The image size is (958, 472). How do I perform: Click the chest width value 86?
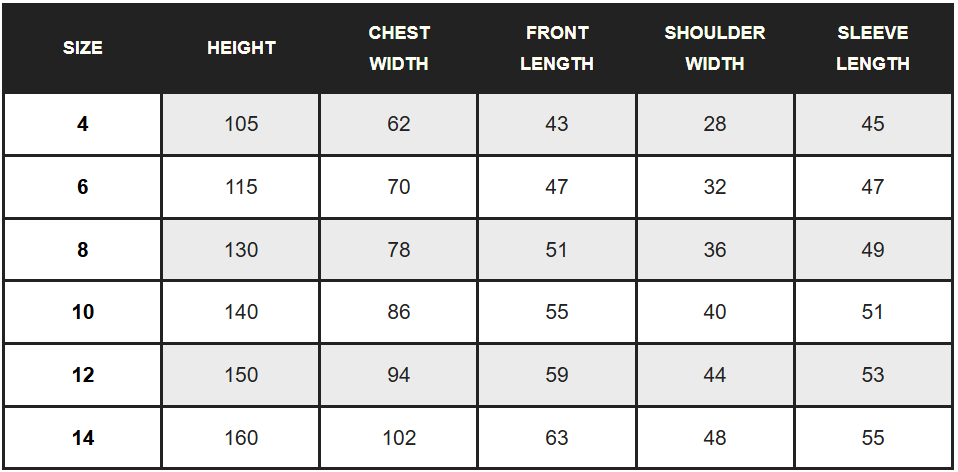399,312
